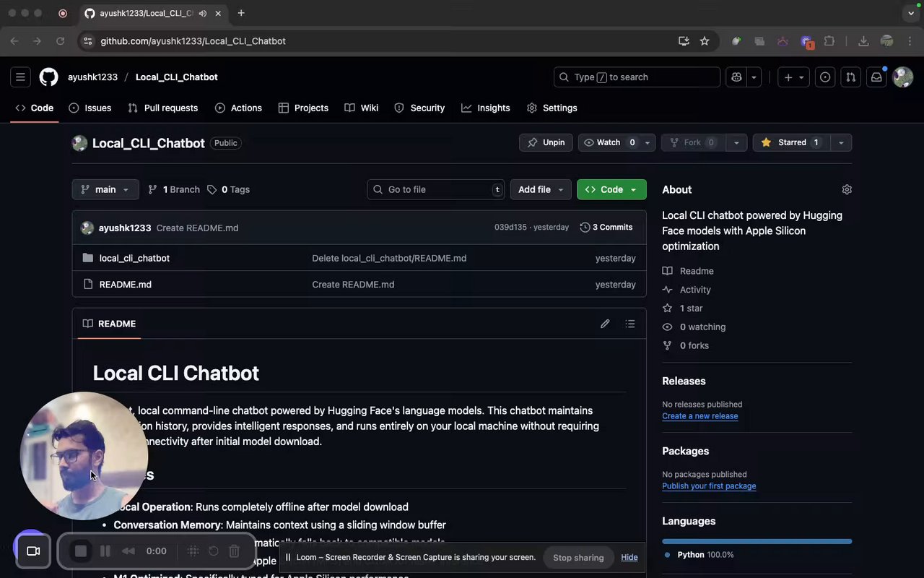Screen dimensions: 924x578
Task: Open the green Code dropdown
Action: [611, 189]
